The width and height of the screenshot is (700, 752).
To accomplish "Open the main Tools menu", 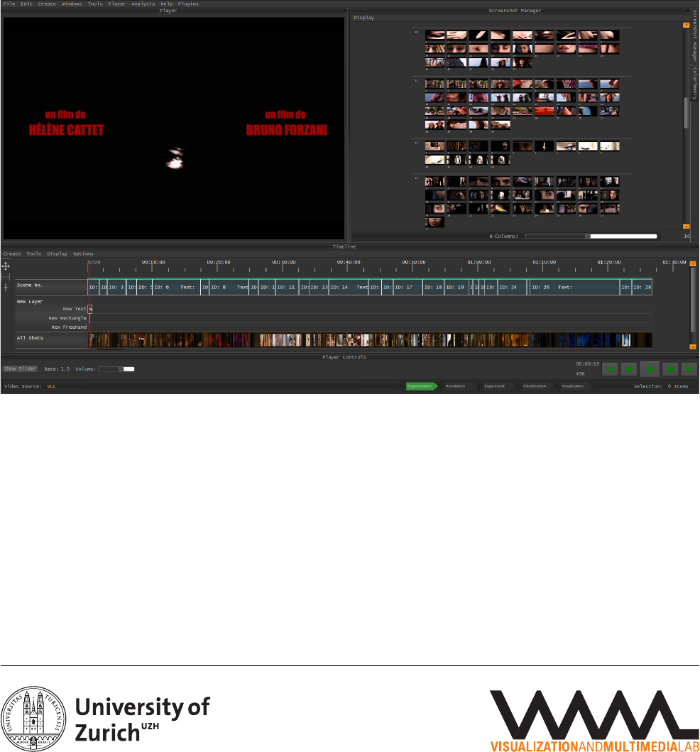I will 95,4.
